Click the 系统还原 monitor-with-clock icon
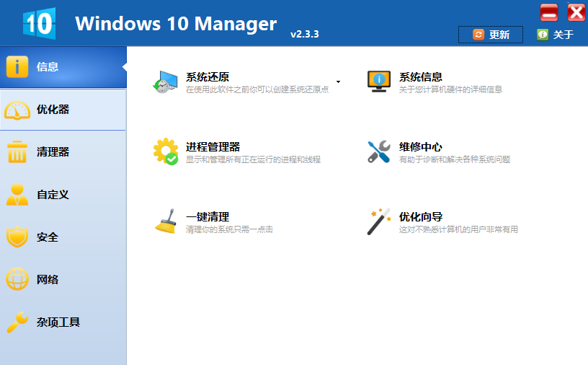The height and width of the screenshot is (365, 588). click(x=166, y=82)
